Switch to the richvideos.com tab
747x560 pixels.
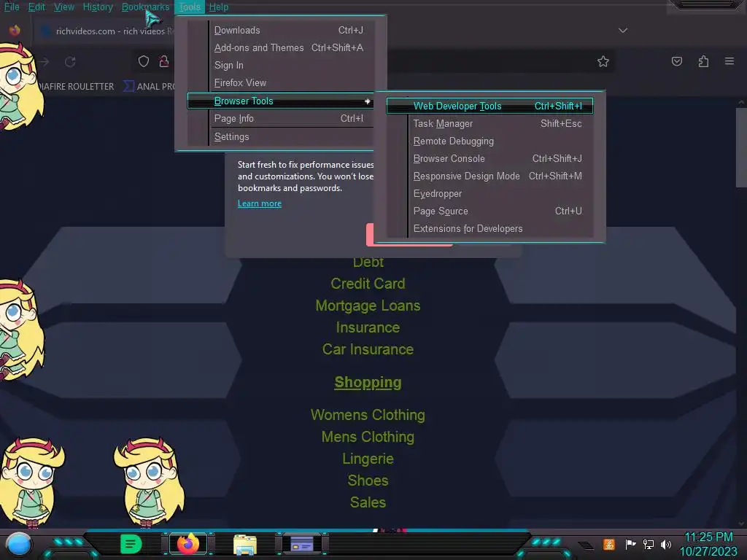pyautogui.click(x=105, y=31)
